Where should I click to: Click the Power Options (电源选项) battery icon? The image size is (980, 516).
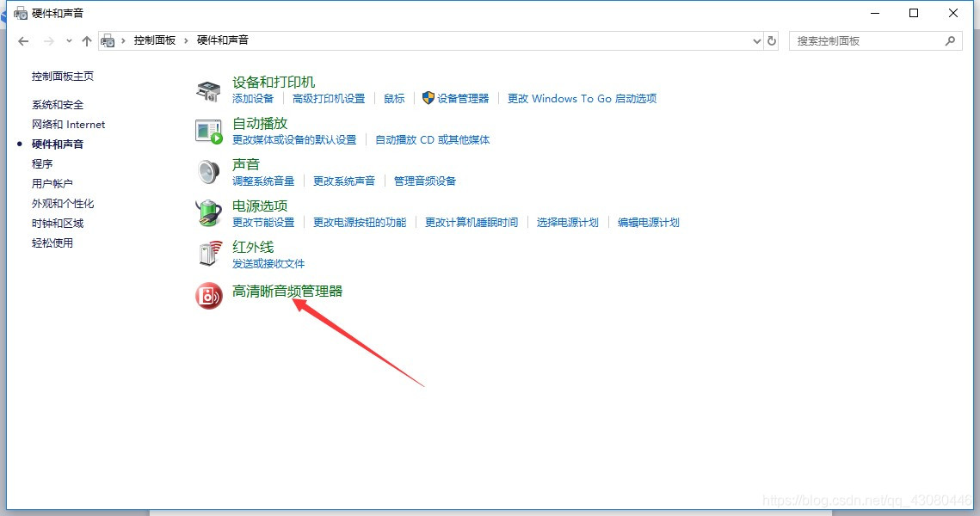(209, 213)
